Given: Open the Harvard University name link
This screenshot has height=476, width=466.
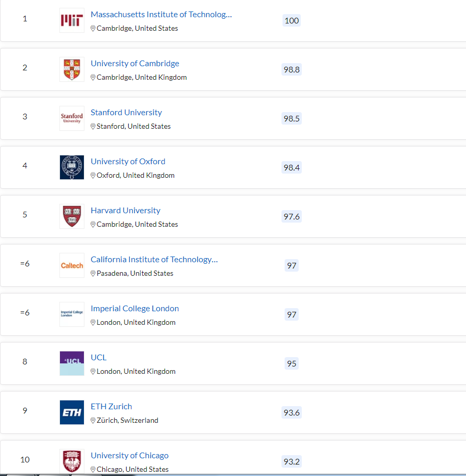Looking at the screenshot, I should [126, 211].
